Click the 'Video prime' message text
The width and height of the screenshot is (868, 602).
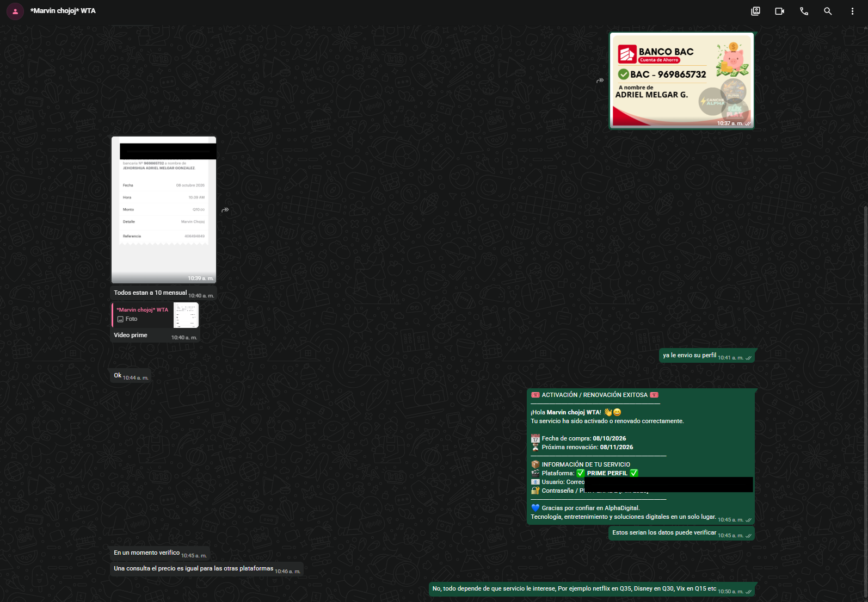[131, 335]
